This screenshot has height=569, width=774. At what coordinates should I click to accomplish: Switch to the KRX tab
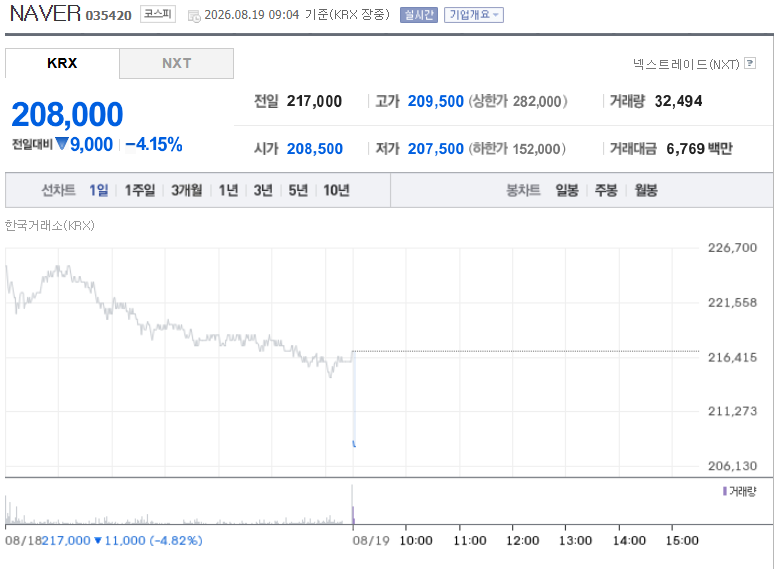tap(62, 63)
